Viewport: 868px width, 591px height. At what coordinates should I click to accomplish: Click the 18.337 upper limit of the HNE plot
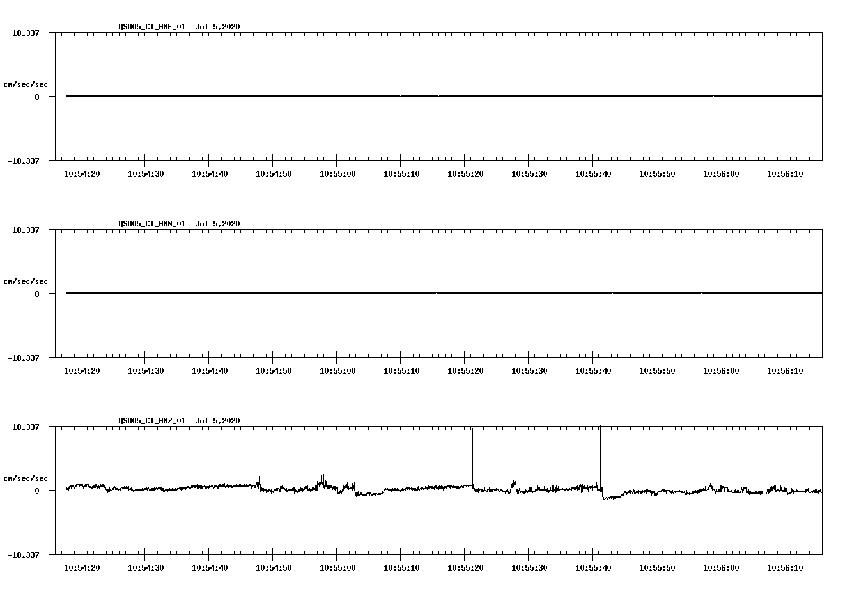[x=26, y=33]
